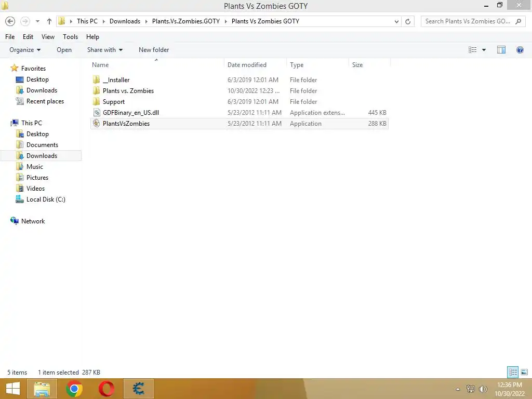Show hidden tray icons arrow
The height and width of the screenshot is (399, 532).
458,389
